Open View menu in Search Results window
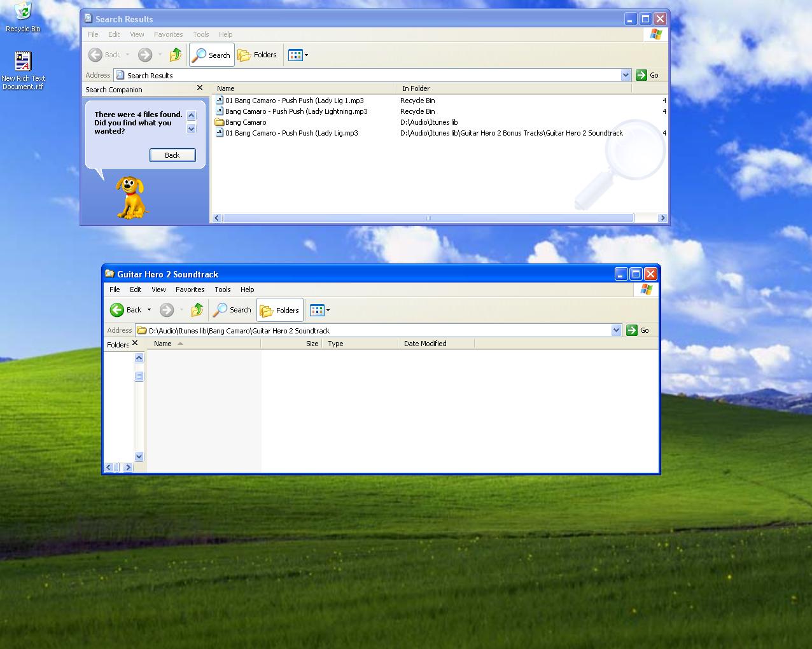The height and width of the screenshot is (649, 812). tap(137, 34)
